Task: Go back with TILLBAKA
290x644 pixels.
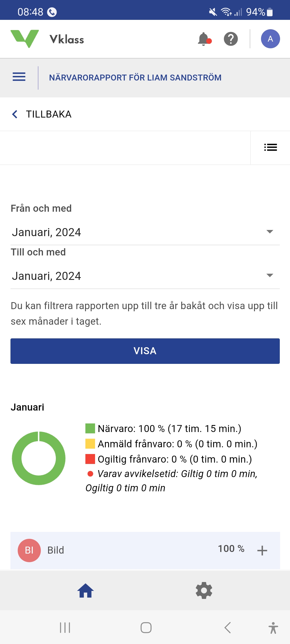Action: coord(42,114)
